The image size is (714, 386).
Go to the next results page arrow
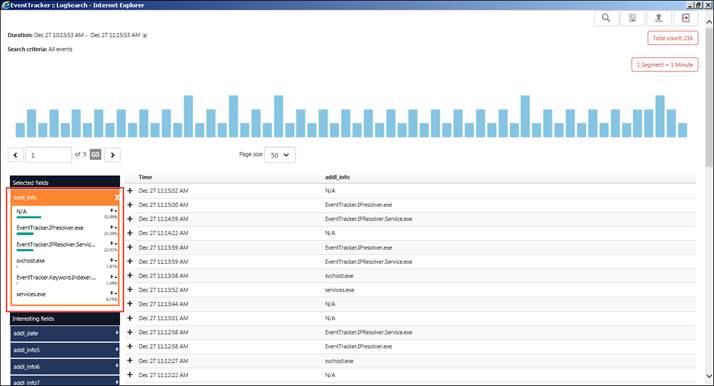[112, 155]
